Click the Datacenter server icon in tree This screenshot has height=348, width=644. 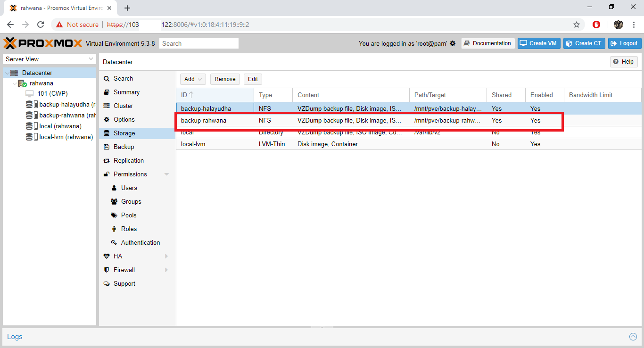coord(14,73)
